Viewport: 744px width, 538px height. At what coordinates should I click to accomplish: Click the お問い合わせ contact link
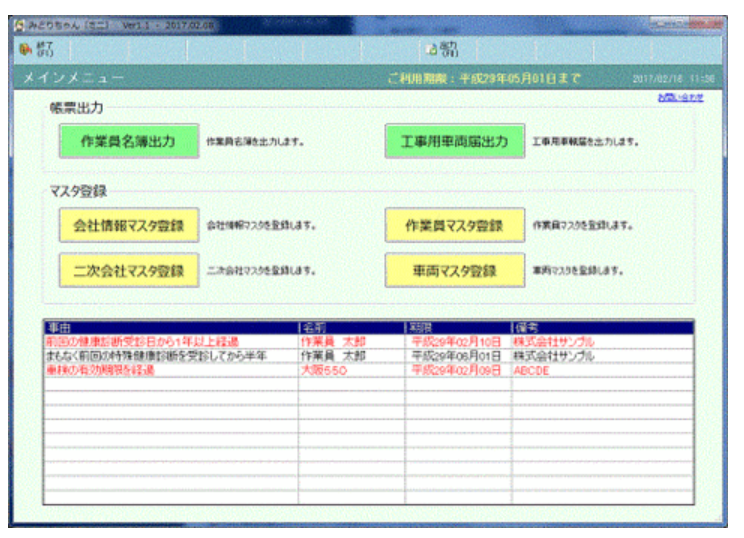click(x=680, y=98)
